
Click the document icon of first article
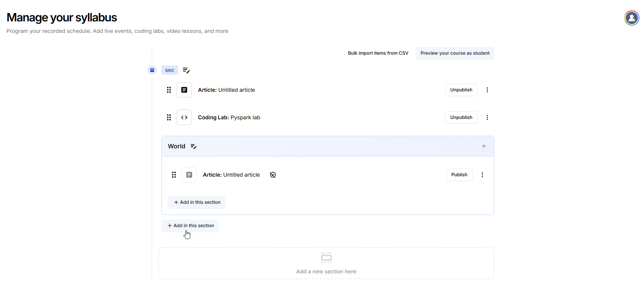184,90
